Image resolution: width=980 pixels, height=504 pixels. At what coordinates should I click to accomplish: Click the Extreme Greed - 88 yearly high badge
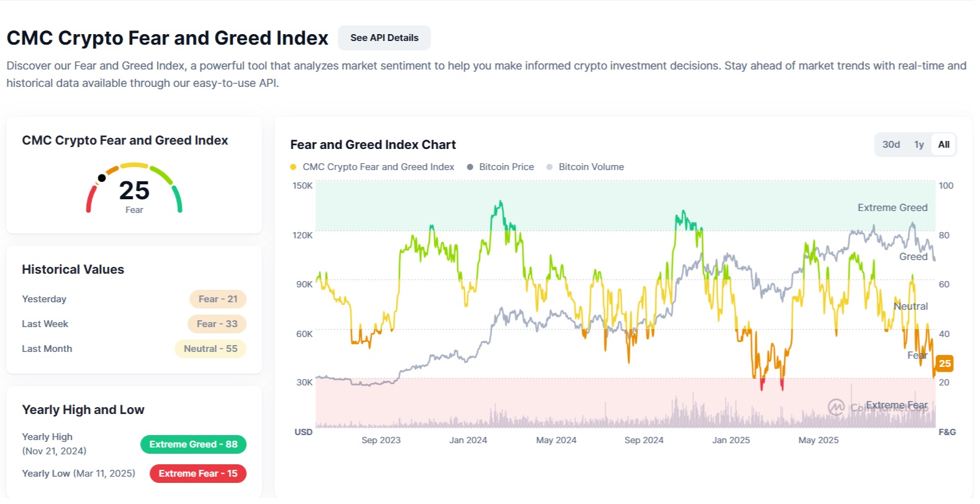(x=193, y=444)
